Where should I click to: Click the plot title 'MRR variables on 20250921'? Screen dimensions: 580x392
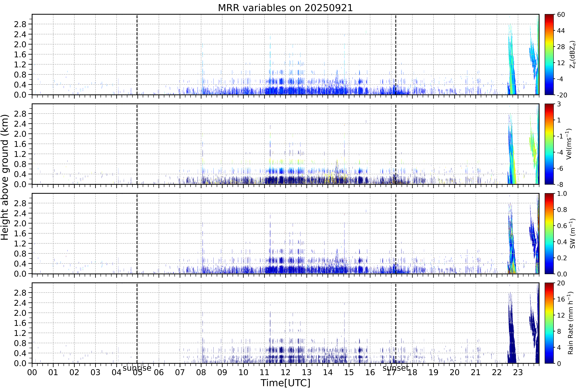(x=285, y=8)
